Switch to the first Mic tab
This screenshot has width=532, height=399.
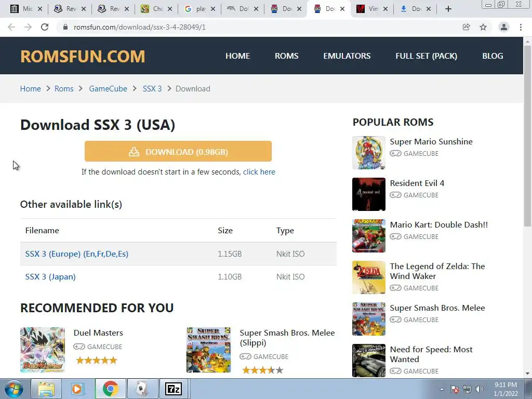[x=26, y=9]
